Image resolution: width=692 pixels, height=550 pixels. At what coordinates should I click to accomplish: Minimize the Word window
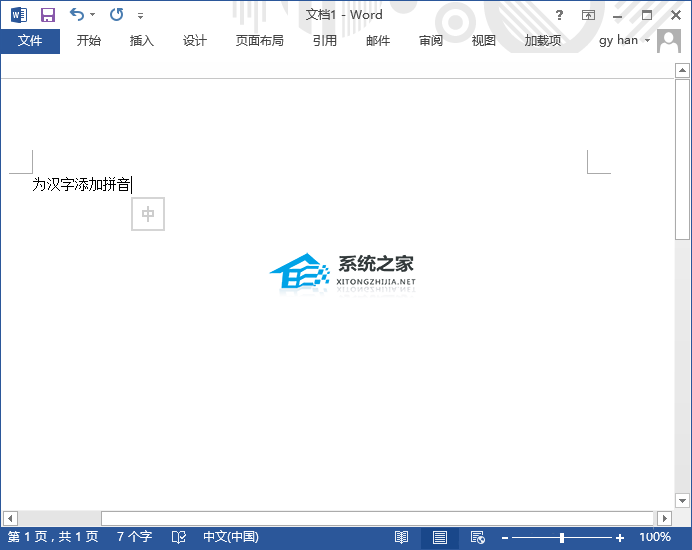pos(617,16)
